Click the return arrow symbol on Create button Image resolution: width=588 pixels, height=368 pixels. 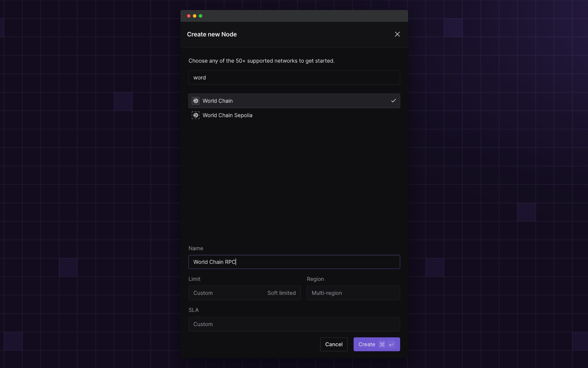pyautogui.click(x=391, y=344)
